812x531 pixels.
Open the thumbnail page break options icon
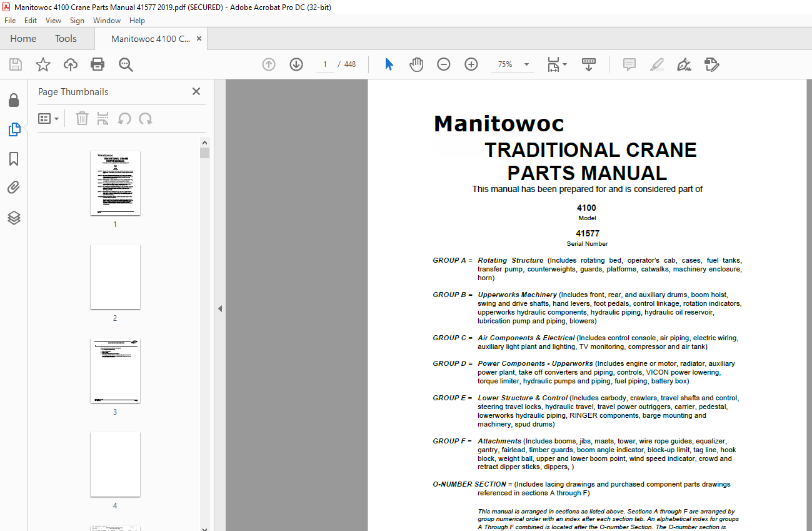(103, 118)
